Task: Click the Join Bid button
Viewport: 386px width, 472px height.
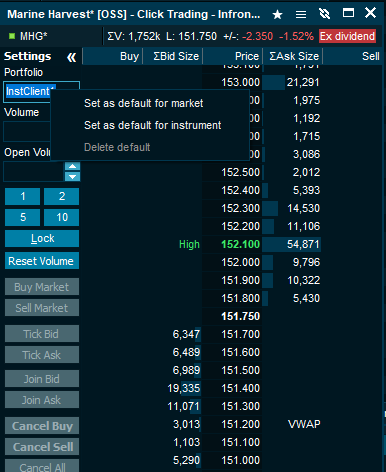Action: coord(42,379)
